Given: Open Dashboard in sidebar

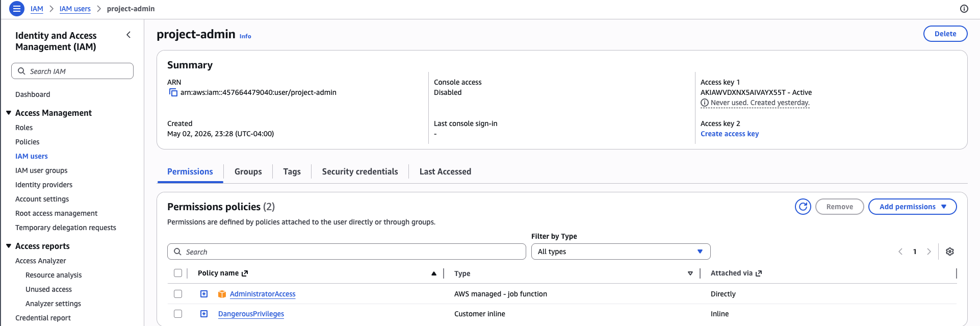Looking at the screenshot, I should 33,94.
